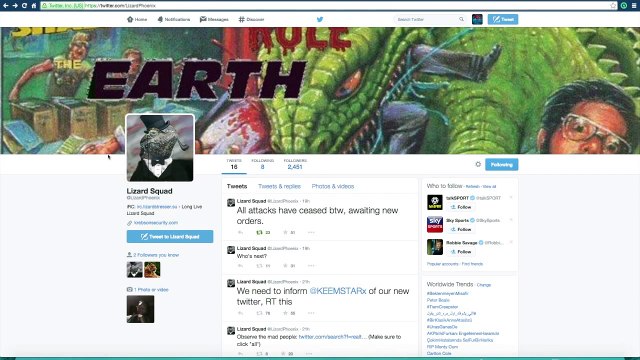Reload the page with the refresh icon
The image size is (640, 360).
pos(24,5)
